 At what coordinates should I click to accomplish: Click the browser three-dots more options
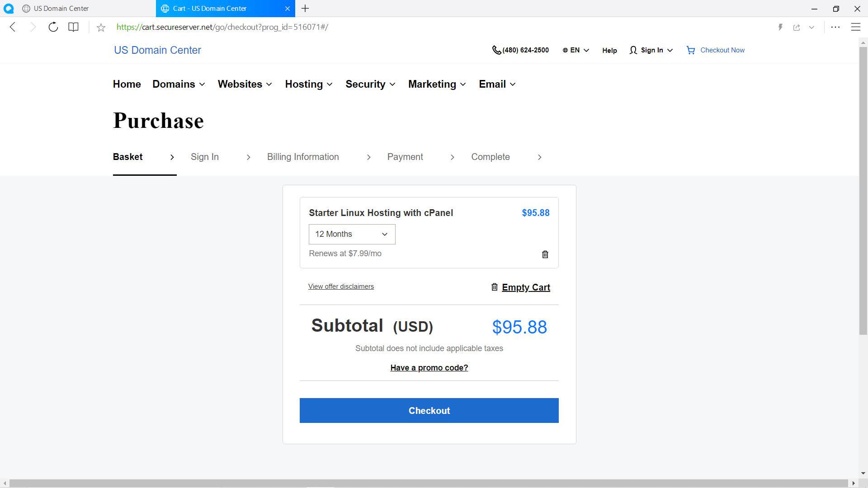835,27
